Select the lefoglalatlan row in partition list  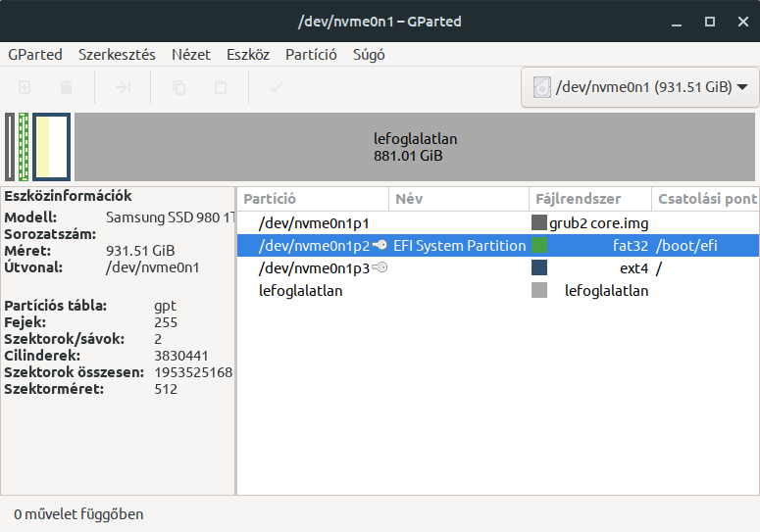[498, 290]
